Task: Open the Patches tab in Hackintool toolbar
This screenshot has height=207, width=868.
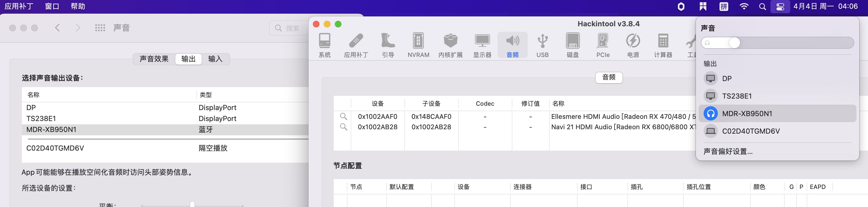Action: point(356,45)
